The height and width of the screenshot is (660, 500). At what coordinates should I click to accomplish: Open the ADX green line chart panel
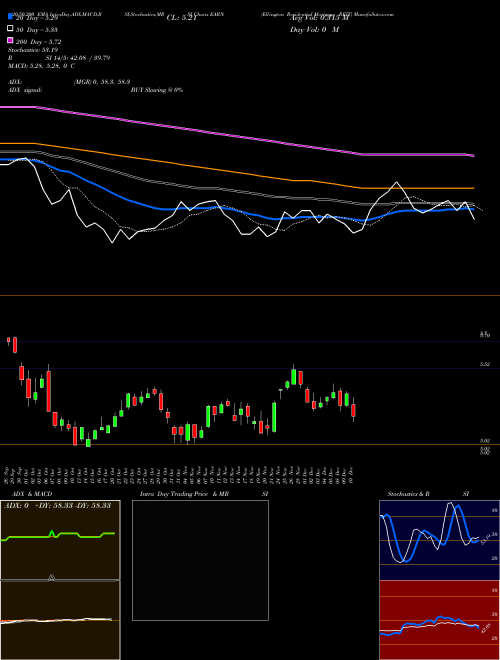60,540
